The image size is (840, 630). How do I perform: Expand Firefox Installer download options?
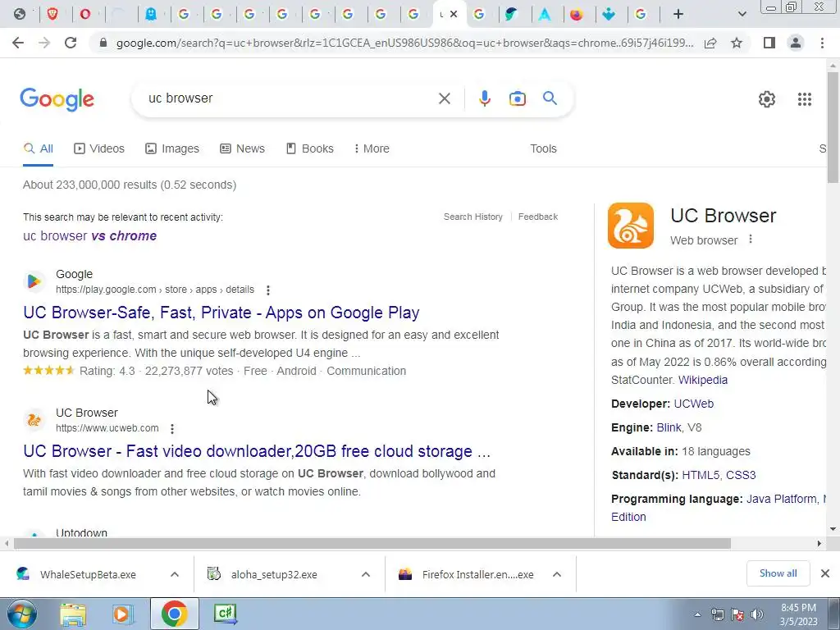pos(557,574)
